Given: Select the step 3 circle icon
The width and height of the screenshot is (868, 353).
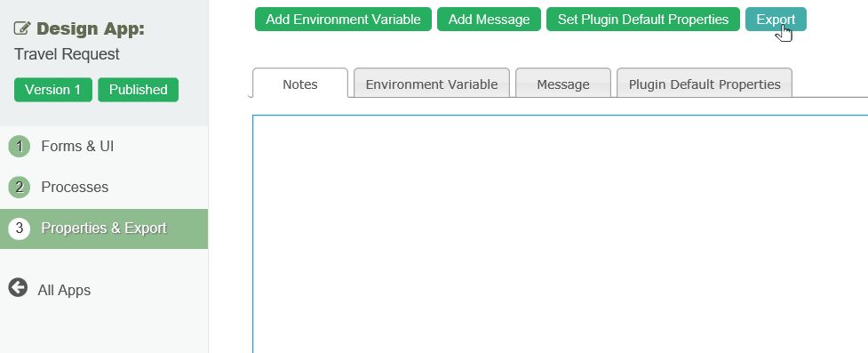Looking at the screenshot, I should tap(20, 229).
